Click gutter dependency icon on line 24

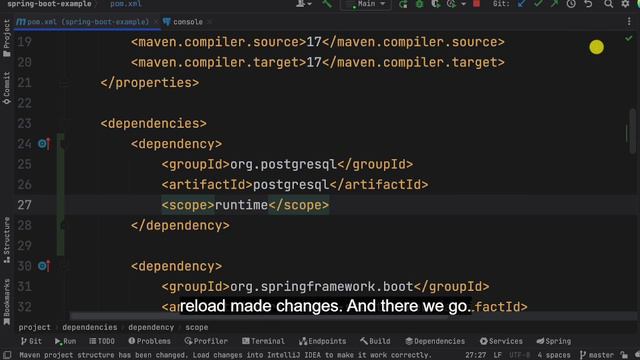pos(44,144)
